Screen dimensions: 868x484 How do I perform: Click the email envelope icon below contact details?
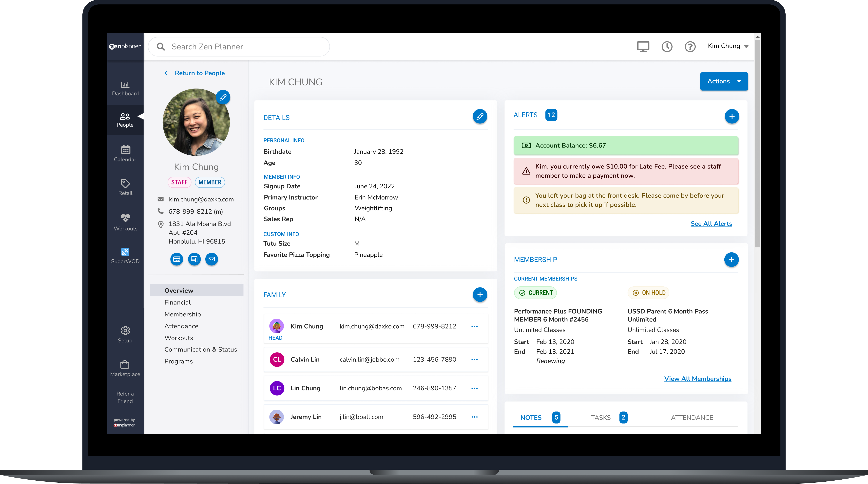[x=212, y=259]
